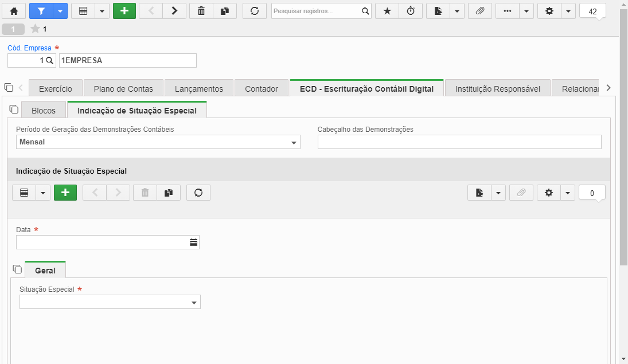Open the more options ellipsis button
The height and width of the screenshot is (364, 628).
(x=508, y=11)
